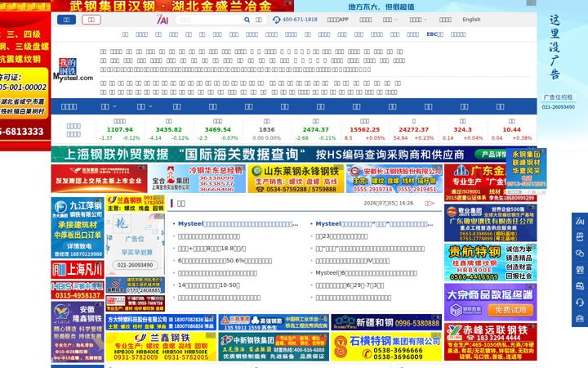
Task: Click customer service headset in right sidebar
Action: tap(580, 303)
